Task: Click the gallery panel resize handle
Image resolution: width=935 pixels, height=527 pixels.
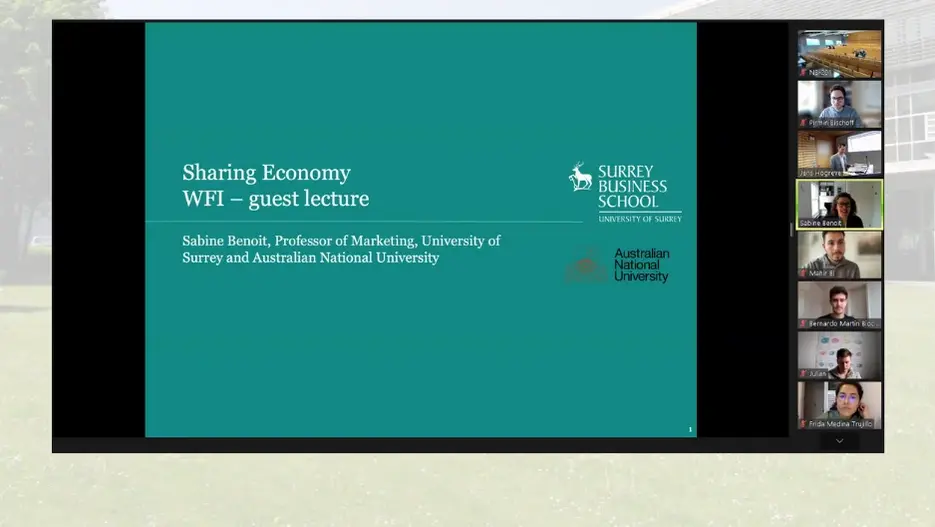Action: [791, 229]
